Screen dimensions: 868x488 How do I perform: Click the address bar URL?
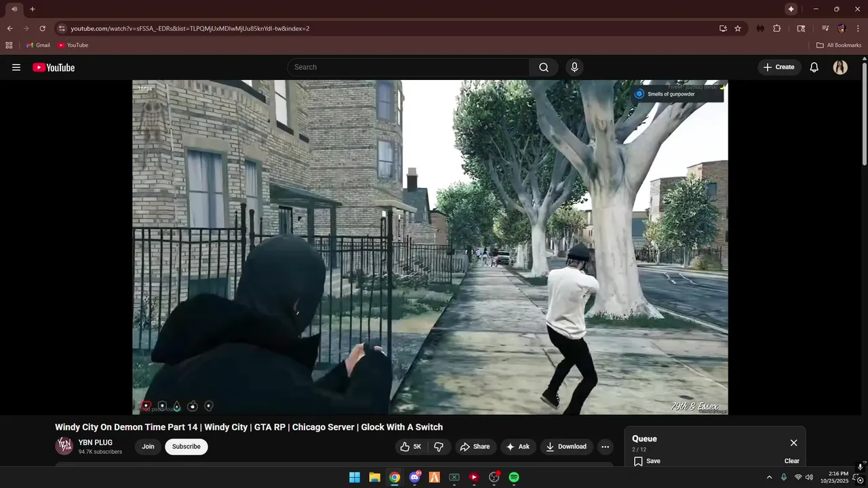[190, 28]
